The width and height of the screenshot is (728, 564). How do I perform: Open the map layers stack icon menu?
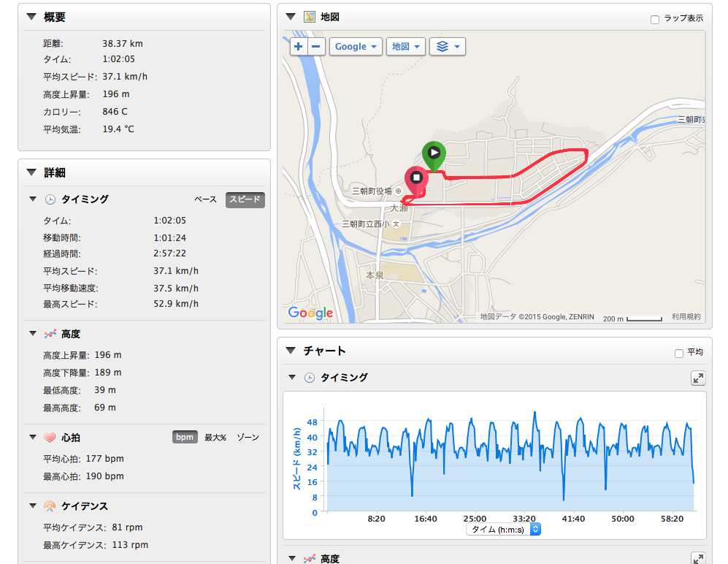[x=448, y=47]
